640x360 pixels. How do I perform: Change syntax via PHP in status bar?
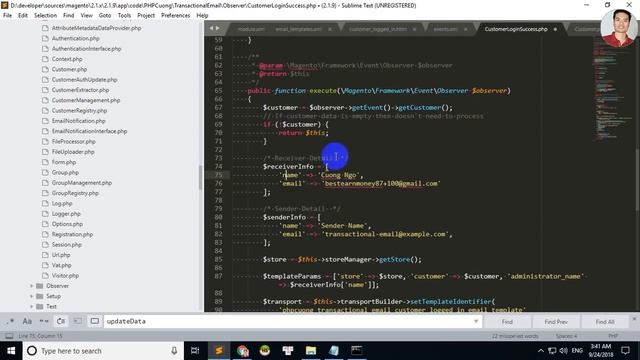613,336
